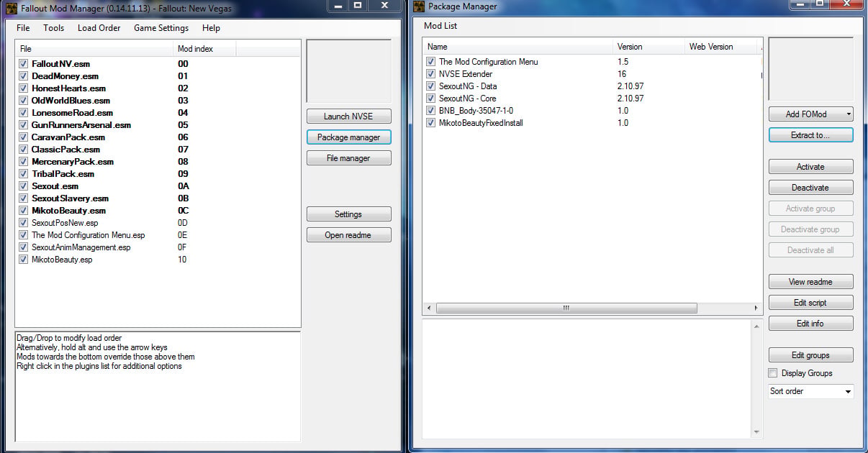Sort plugins by File column header
868x453 pixels.
pyautogui.click(x=95, y=49)
